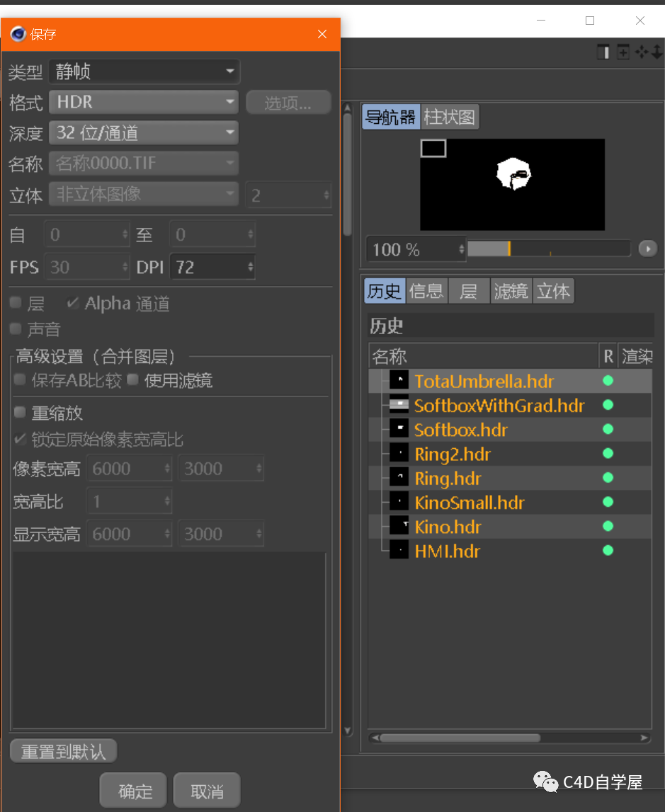
Task: Click the Cinema 4D logo in Save dialog
Action: [18, 34]
